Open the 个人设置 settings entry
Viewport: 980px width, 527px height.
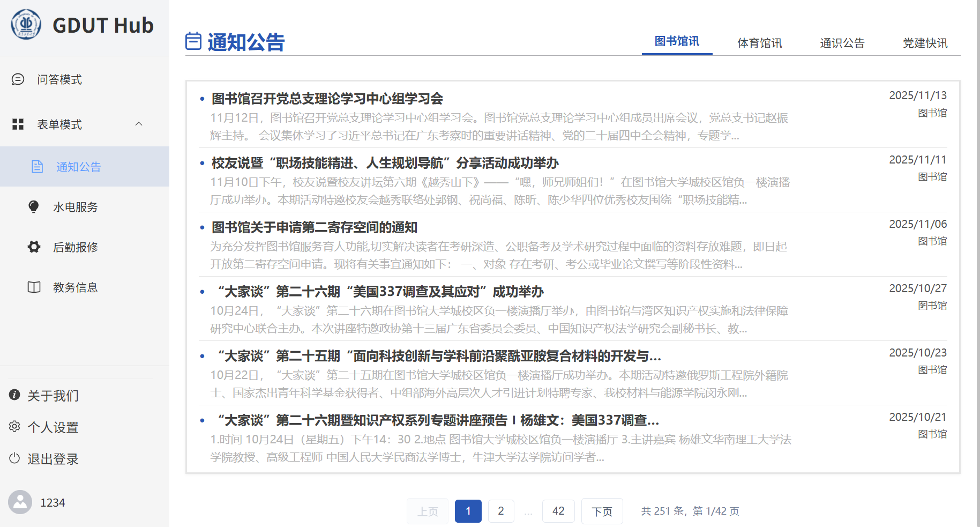pos(53,427)
